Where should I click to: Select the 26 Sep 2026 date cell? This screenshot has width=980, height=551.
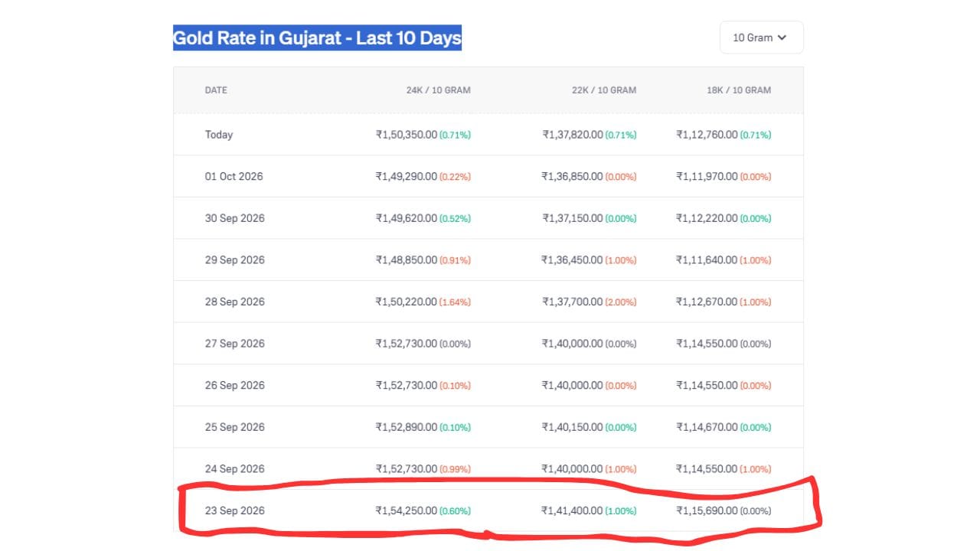click(x=234, y=386)
